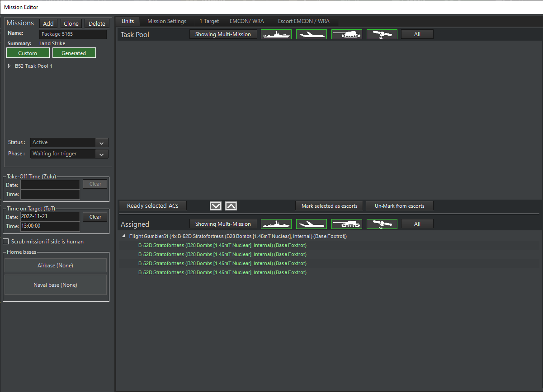The width and height of the screenshot is (543, 392).
Task: Click Un-Mark from escorts button
Action: click(400, 206)
